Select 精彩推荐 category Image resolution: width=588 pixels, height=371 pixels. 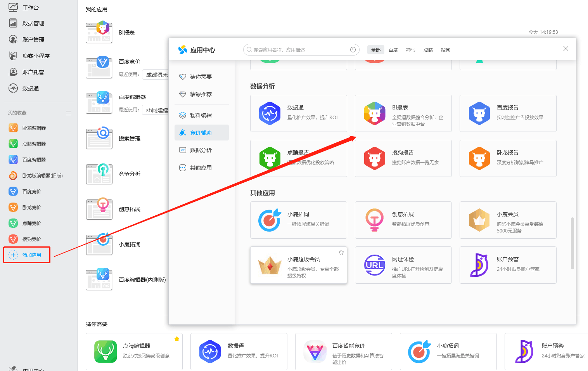click(x=202, y=94)
